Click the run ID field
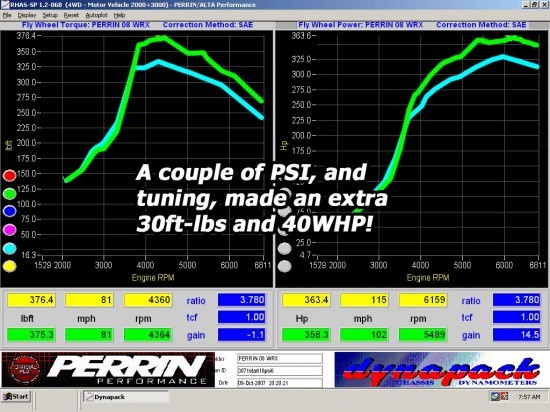Image resolution: width=550 pixels, height=412 pixels. point(280,371)
